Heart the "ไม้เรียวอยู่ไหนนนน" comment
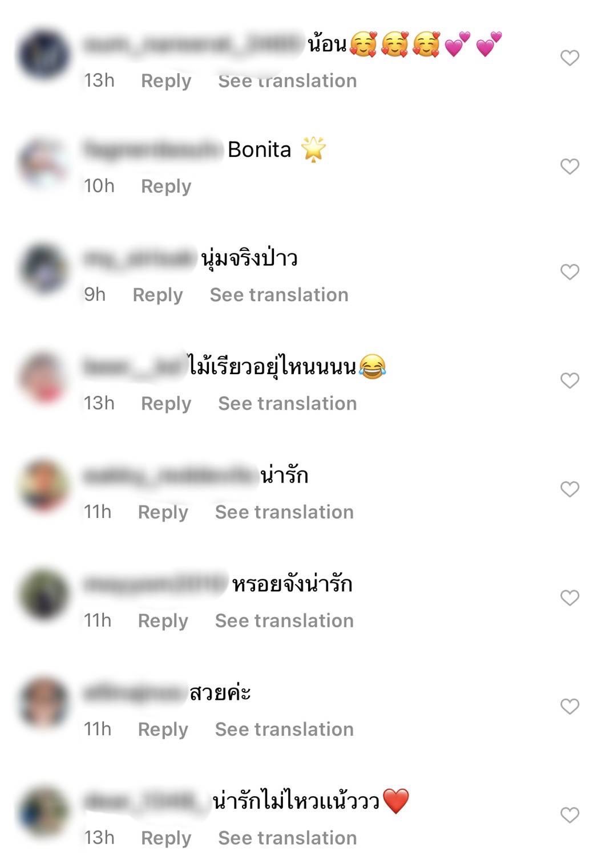This screenshot has width=614, height=868. [569, 380]
